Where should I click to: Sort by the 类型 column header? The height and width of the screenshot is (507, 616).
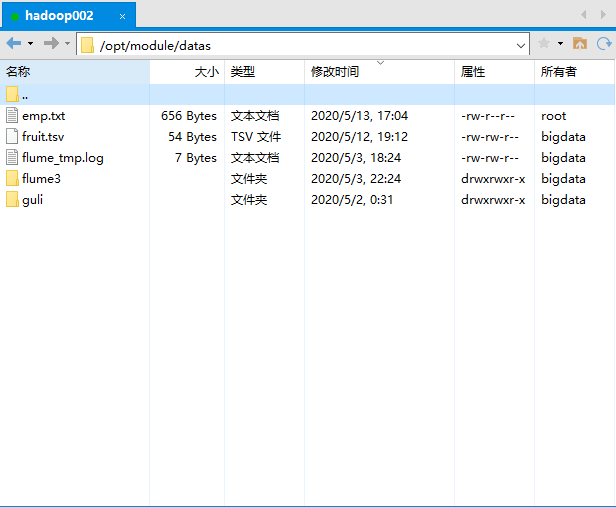264,71
